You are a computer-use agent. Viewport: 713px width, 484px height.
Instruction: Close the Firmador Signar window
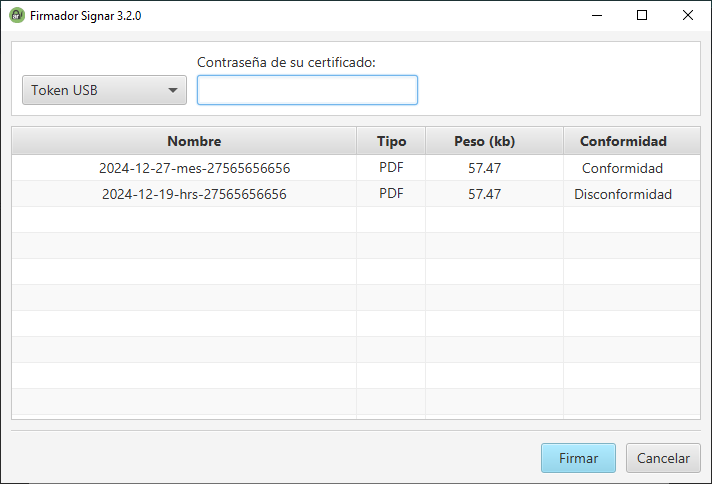(x=688, y=15)
